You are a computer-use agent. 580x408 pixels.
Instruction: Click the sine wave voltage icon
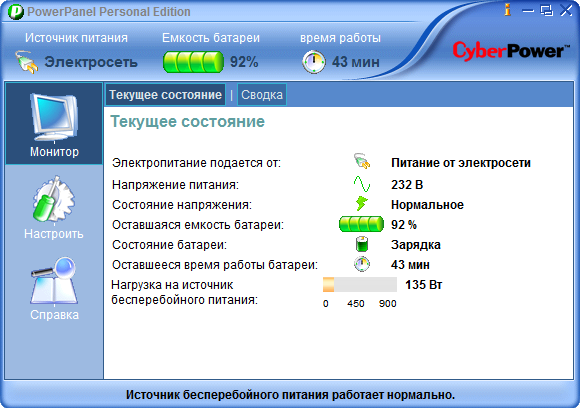click(361, 184)
